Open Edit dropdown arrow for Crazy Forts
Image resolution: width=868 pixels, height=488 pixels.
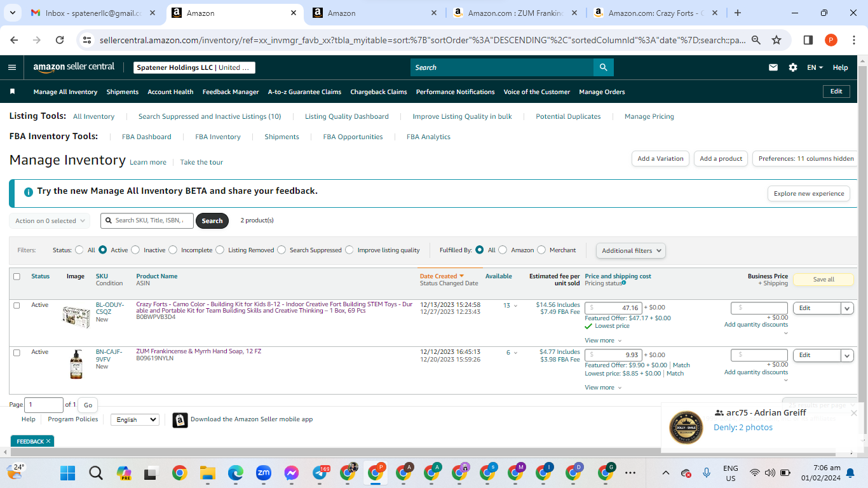coord(847,308)
